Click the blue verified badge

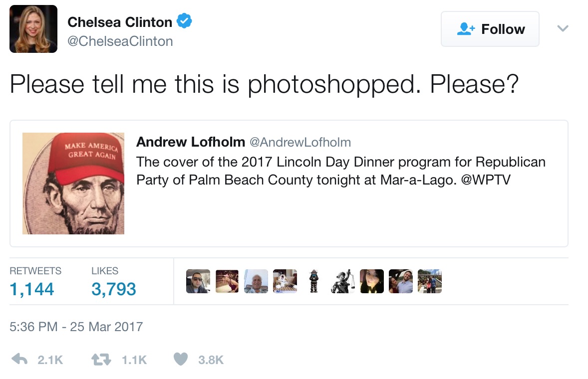[x=185, y=21]
